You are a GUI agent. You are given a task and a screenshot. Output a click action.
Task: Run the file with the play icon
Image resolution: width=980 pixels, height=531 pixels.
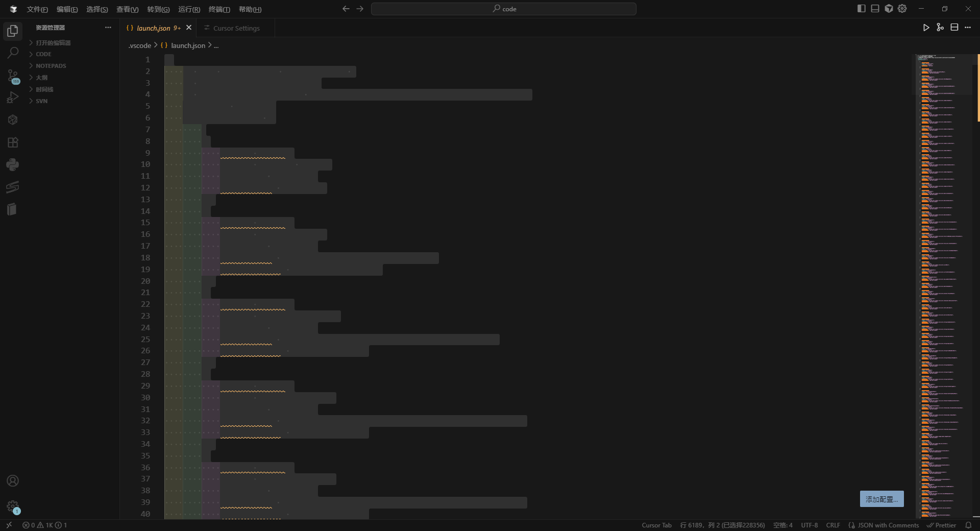[x=926, y=28]
